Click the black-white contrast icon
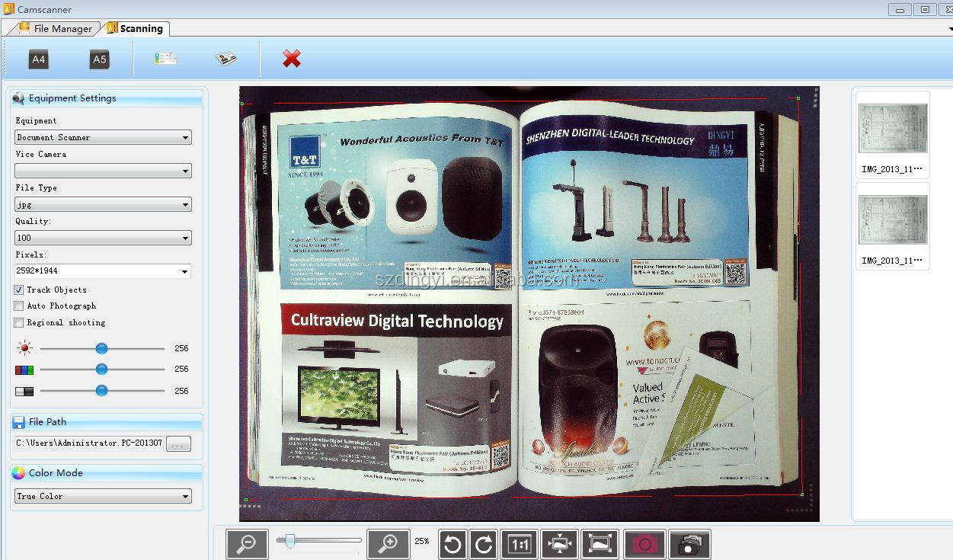This screenshot has height=560, width=953. [x=24, y=391]
